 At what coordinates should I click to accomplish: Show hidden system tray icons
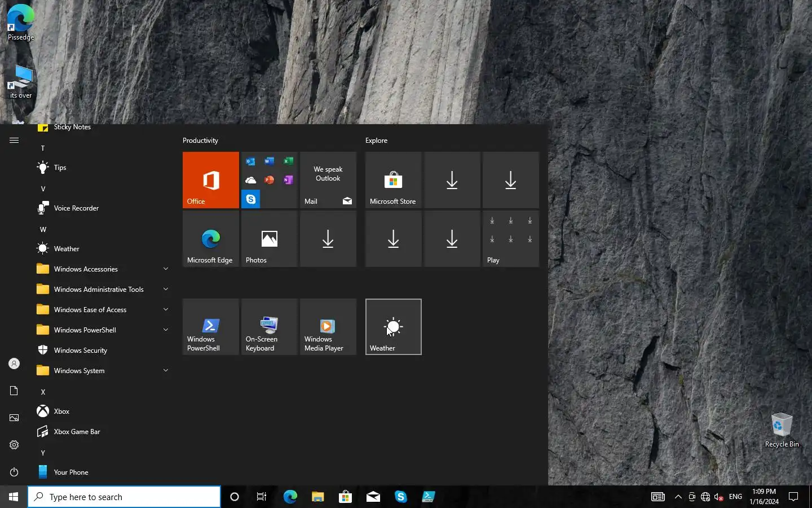tap(678, 497)
